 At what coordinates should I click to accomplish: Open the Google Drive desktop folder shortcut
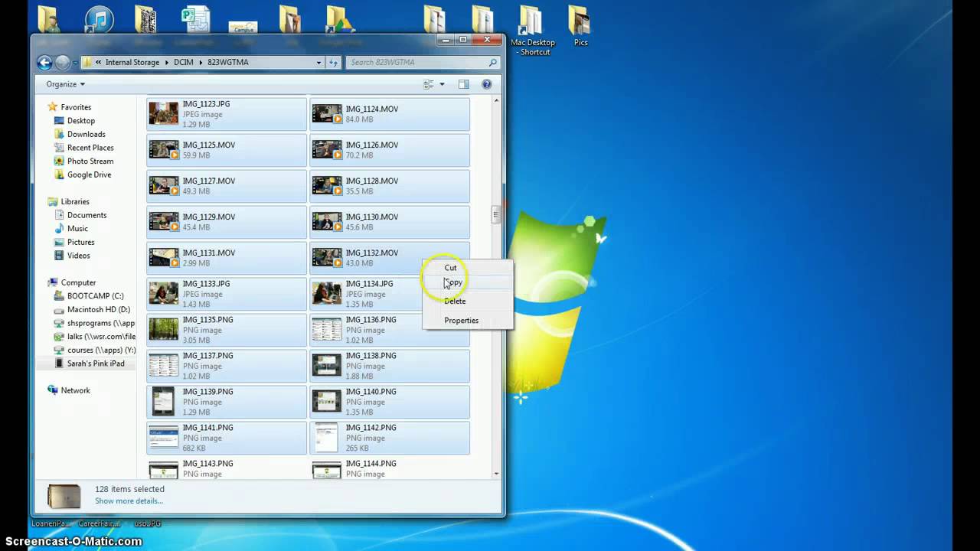(x=339, y=20)
